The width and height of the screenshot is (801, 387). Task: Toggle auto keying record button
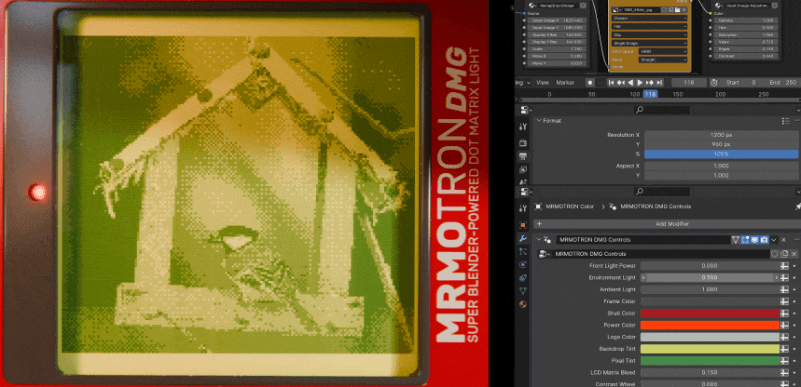[590, 83]
